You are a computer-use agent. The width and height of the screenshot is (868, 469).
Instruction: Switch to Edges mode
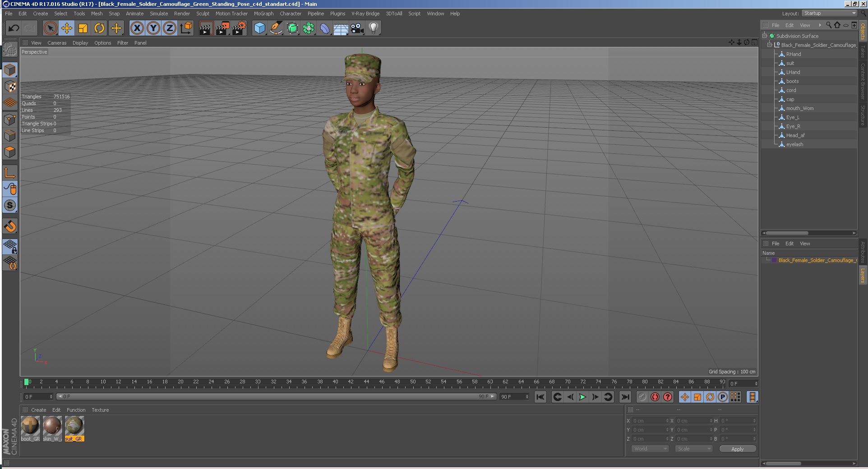(10, 136)
